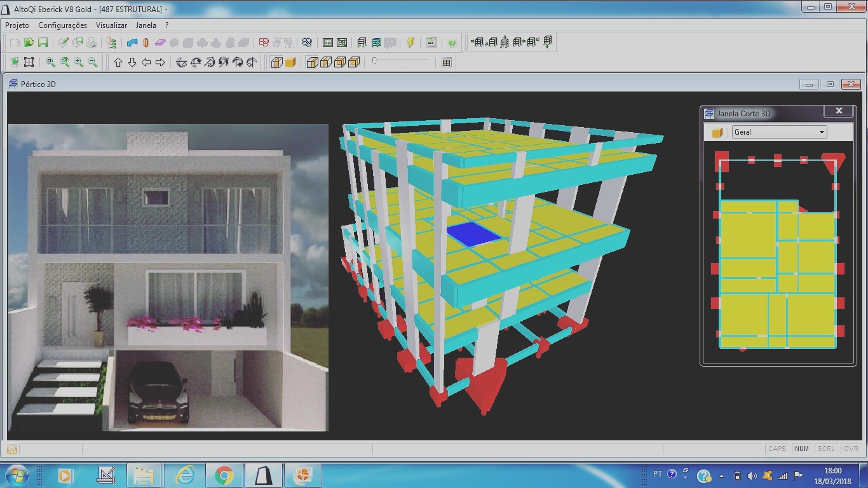Viewport: 868px width, 488px height.
Task: Open Windows Start button
Action: [16, 475]
